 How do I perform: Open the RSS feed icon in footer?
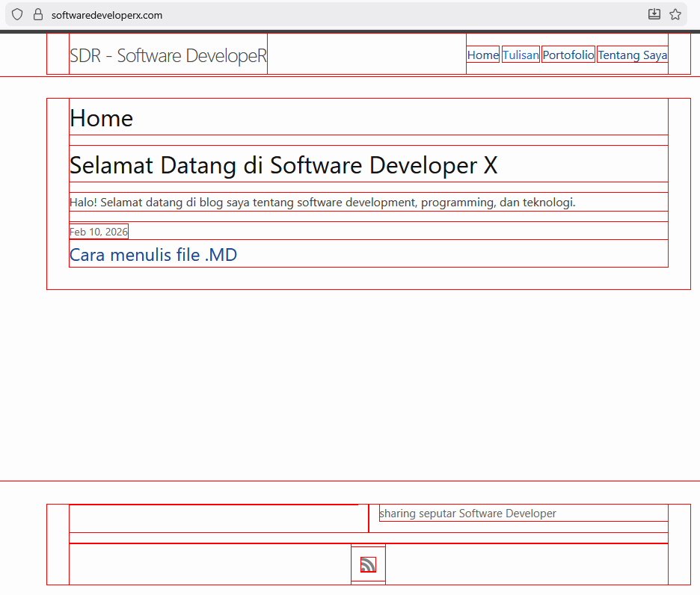368,564
